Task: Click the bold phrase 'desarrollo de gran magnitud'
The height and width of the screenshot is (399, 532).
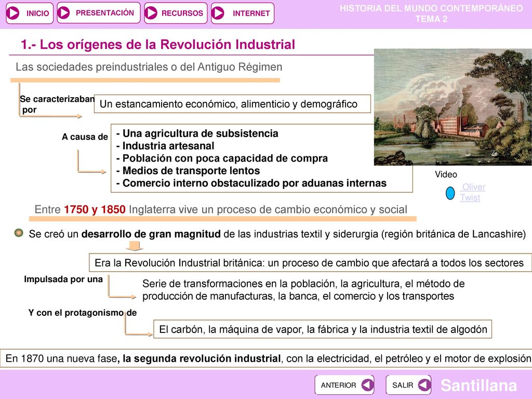Action: [x=151, y=234]
